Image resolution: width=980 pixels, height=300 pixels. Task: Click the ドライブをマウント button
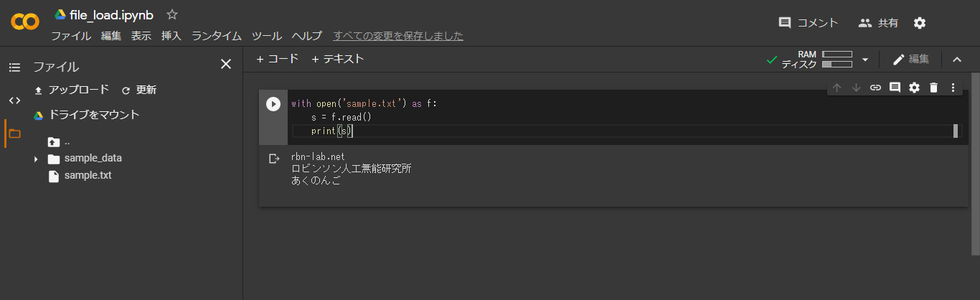(86, 115)
